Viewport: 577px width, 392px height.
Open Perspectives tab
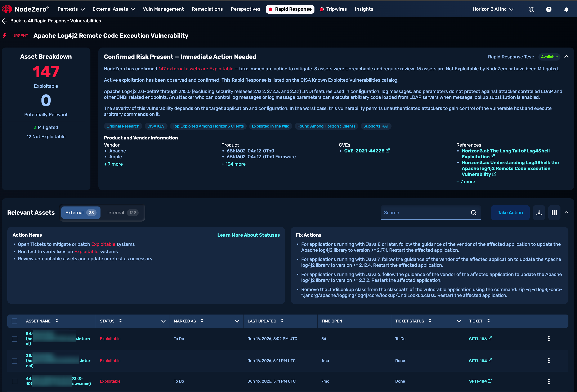tap(245, 9)
